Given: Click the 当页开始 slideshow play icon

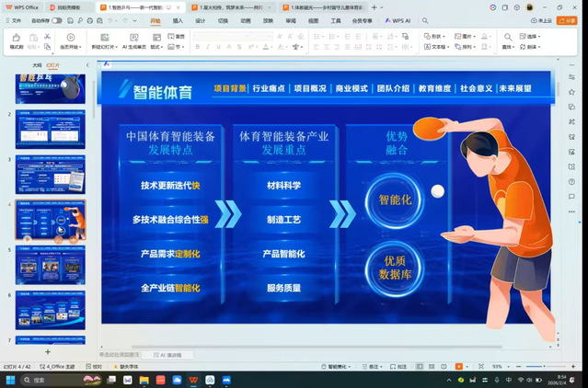Looking at the screenshot, I should coord(69,37).
